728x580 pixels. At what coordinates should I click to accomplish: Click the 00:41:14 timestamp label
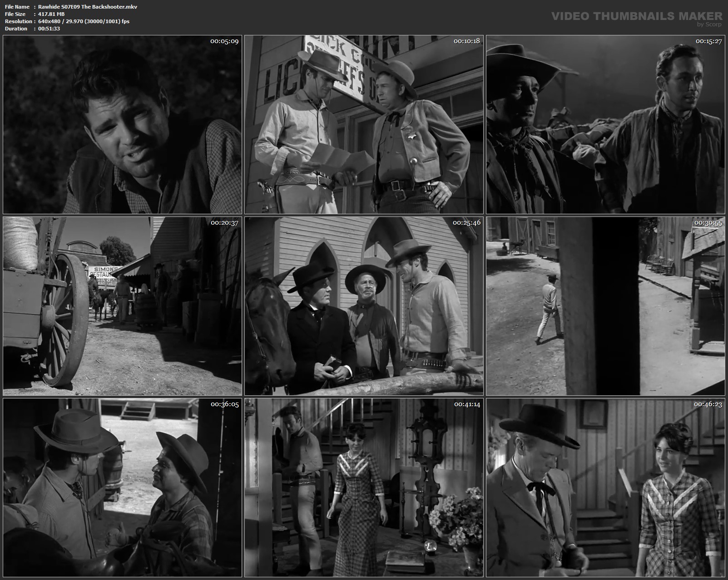click(x=467, y=404)
